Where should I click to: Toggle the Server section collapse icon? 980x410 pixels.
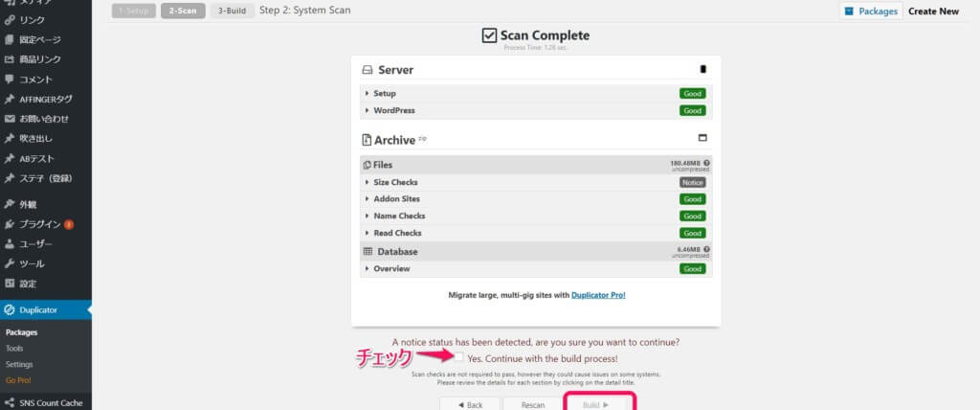tap(703, 70)
